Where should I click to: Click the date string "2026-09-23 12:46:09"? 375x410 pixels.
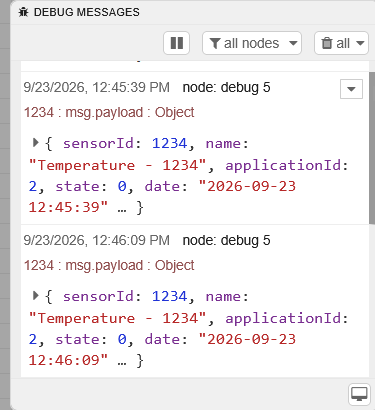(x=162, y=350)
